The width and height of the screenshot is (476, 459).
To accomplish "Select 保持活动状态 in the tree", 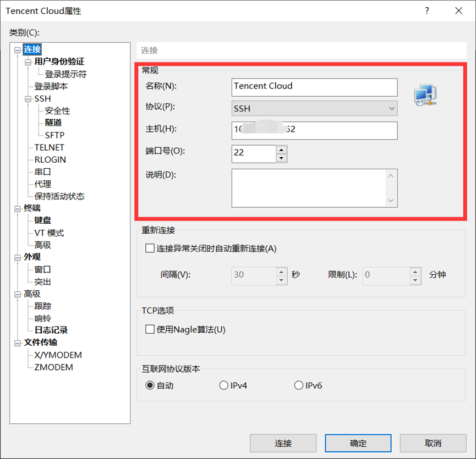I will pos(59,196).
